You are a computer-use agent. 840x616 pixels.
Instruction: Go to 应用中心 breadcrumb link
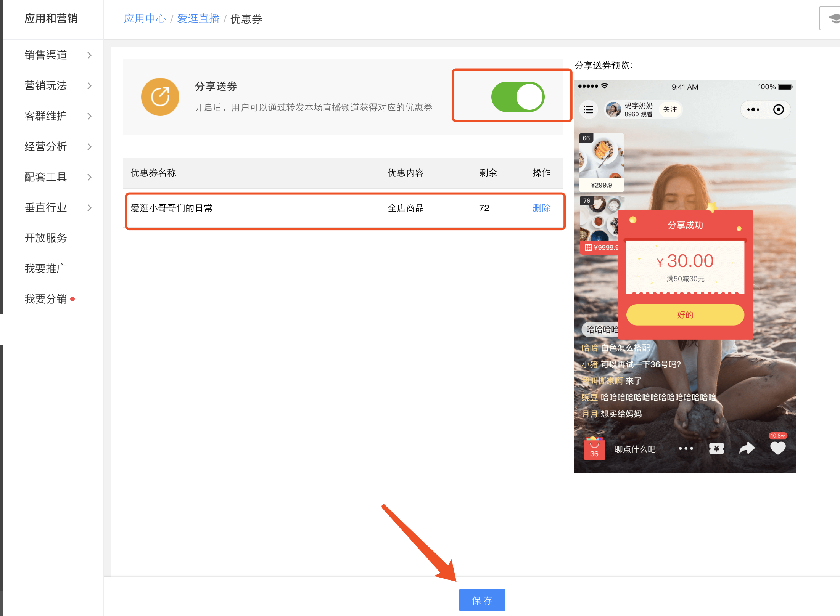(145, 19)
